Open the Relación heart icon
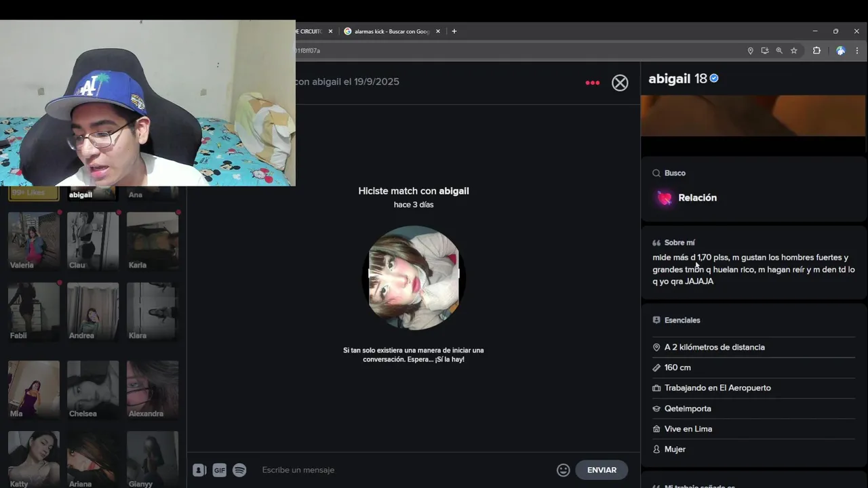 [665, 198]
